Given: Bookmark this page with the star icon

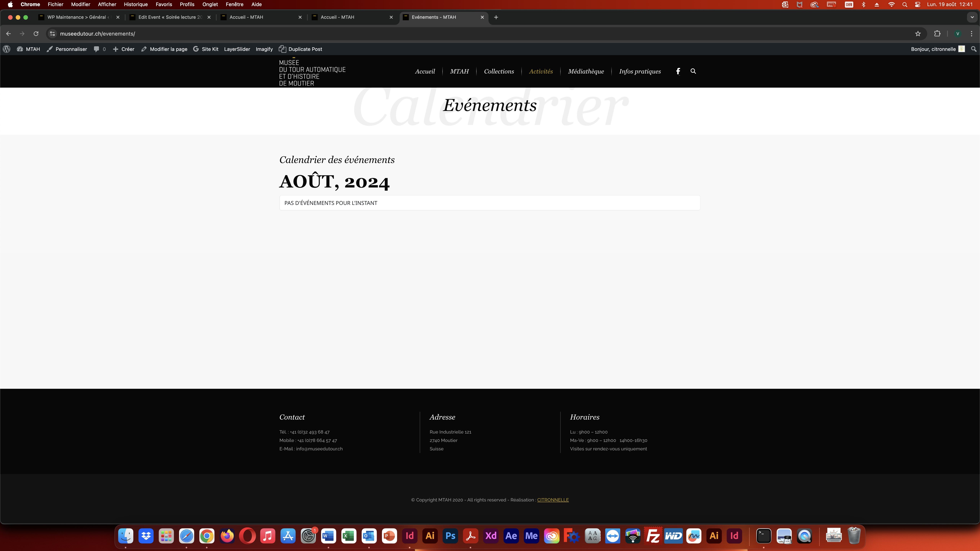Looking at the screenshot, I should point(918,33).
